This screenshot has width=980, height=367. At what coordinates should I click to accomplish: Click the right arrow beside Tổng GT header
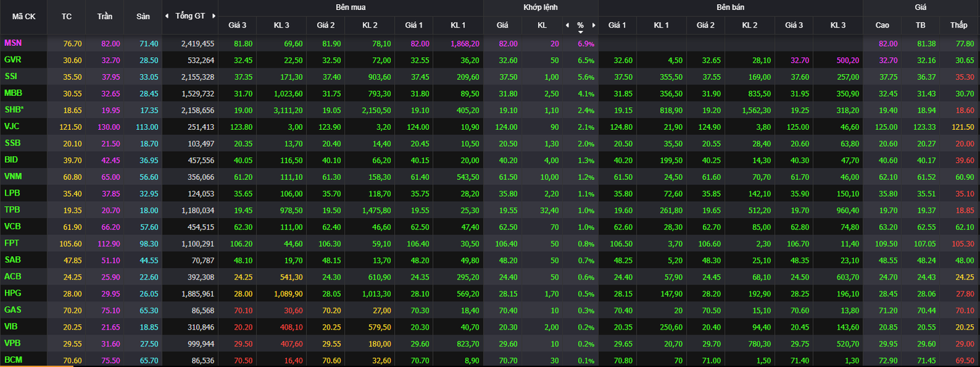coord(213,16)
